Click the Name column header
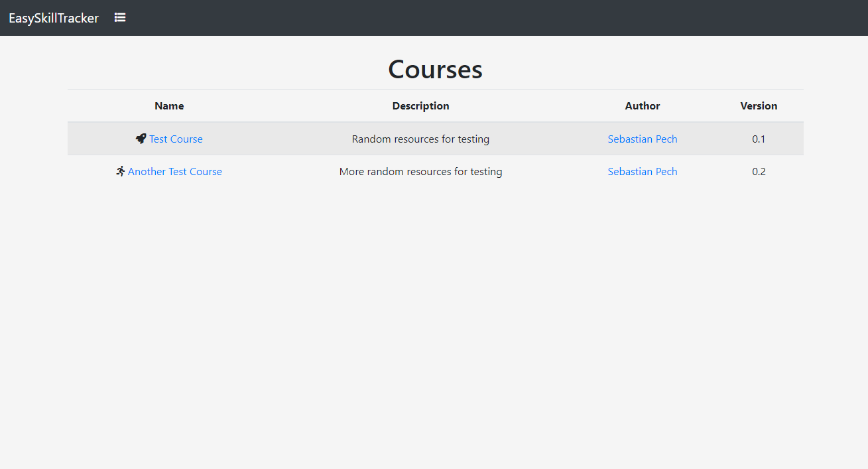 click(x=169, y=105)
